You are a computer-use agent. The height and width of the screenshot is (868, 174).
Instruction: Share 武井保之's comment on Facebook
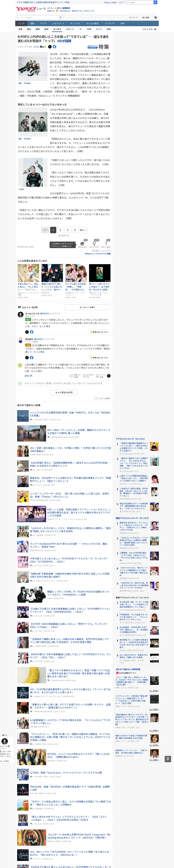[31, 357]
